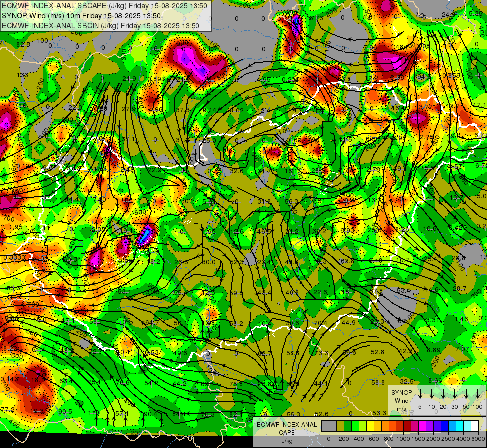Click the 50 m/s wind arrow in SYNOP legend
The image size is (487, 448).
466,393
